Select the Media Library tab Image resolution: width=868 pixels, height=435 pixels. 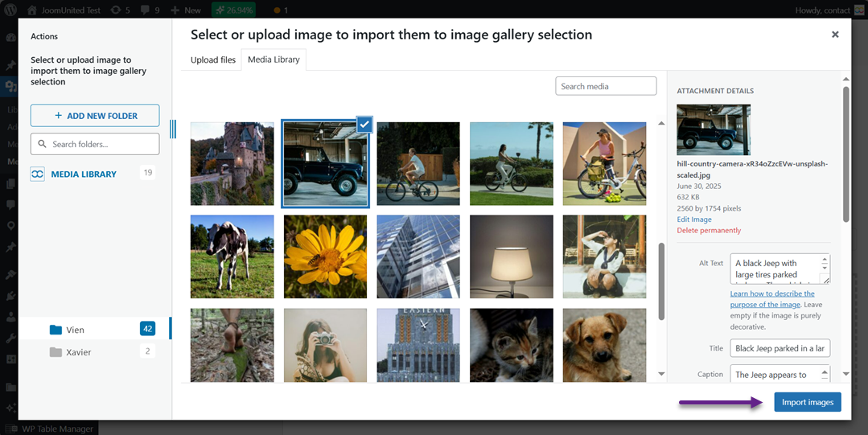tap(274, 60)
